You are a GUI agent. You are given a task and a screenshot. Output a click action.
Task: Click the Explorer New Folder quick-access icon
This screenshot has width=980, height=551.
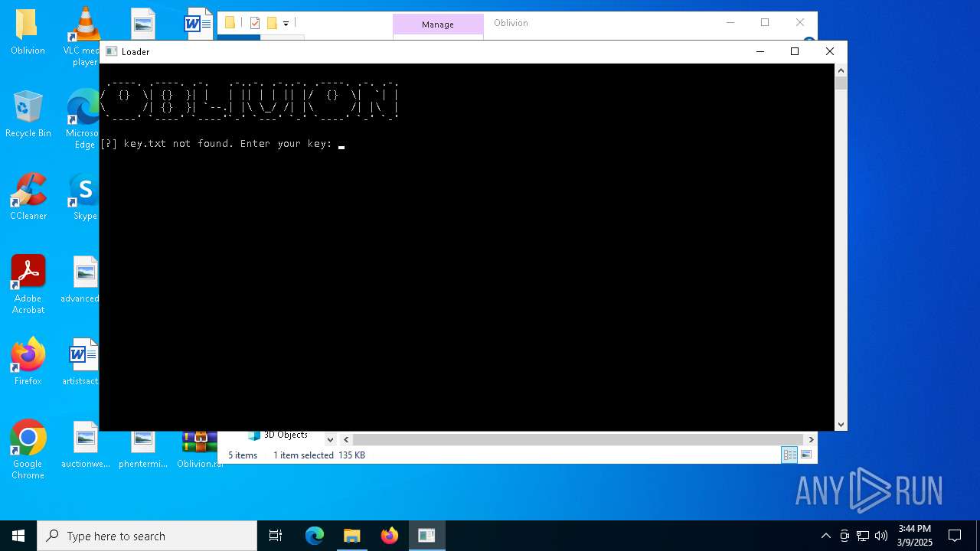click(x=272, y=23)
